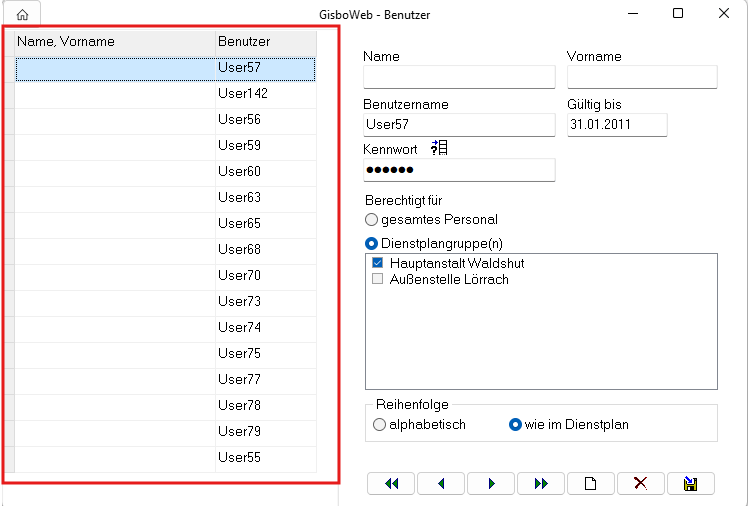Screen dimensions: 748x506
Task: Select the User60 row
Action: [166, 173]
